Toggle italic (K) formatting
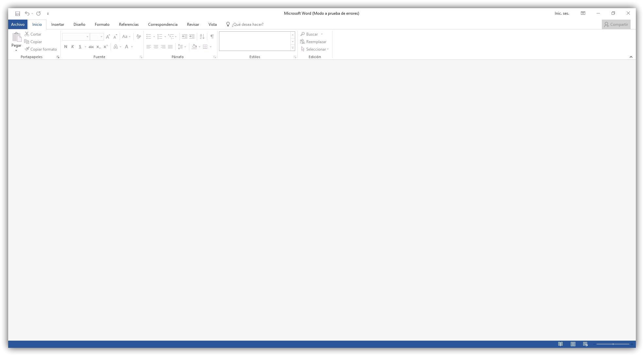 coord(73,47)
